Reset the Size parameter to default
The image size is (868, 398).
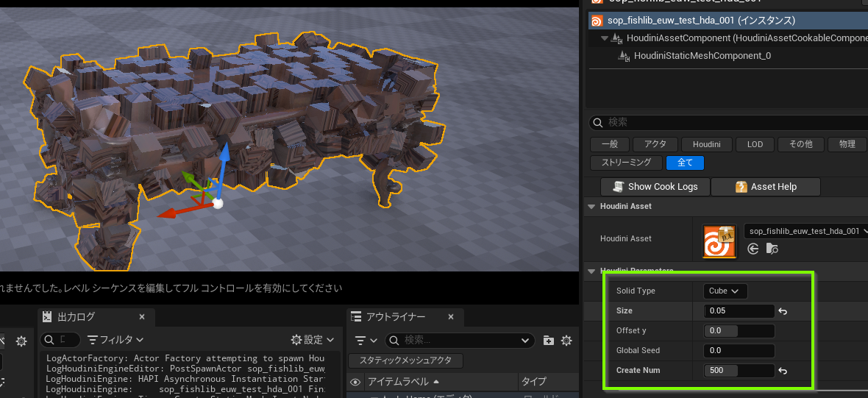[783, 311]
